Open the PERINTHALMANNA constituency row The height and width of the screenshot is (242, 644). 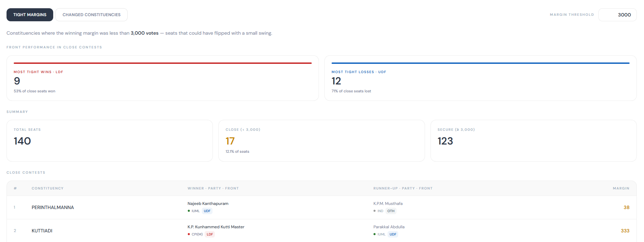tap(53, 208)
